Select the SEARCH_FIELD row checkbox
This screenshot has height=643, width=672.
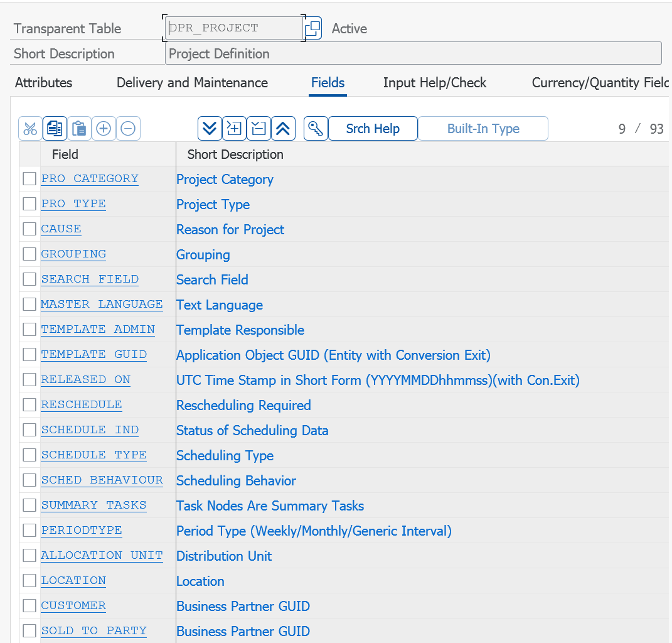(29, 279)
